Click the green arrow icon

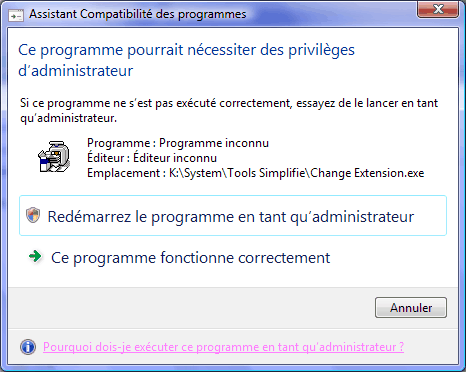point(35,257)
